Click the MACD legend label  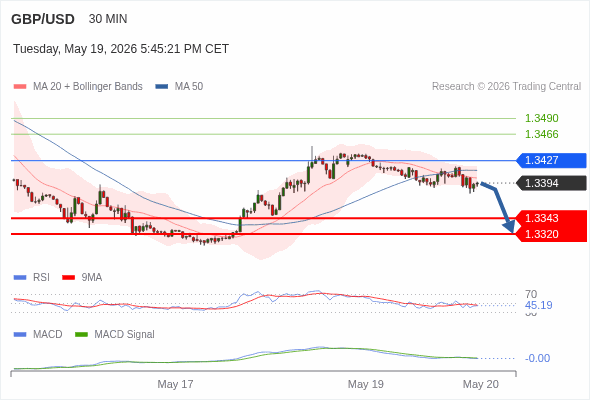point(48,335)
